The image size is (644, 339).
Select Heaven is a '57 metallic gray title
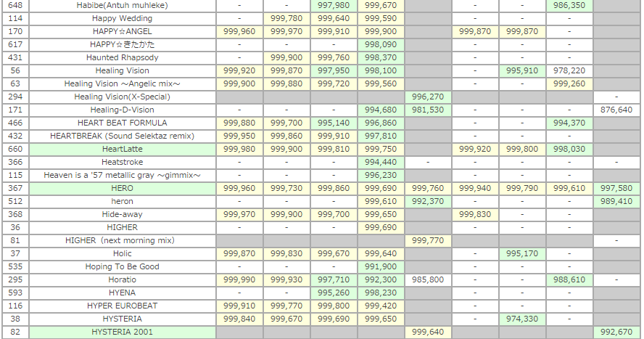click(123, 176)
